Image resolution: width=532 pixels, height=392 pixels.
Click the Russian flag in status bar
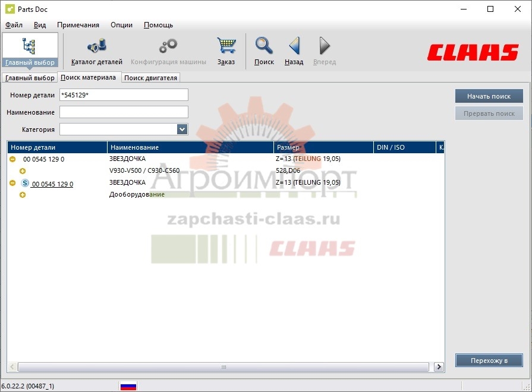pos(128,386)
